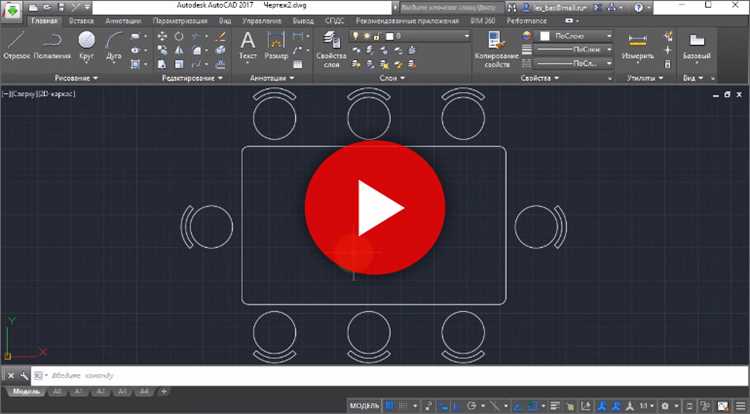
Task: Play the video with red button
Action: 375,207
